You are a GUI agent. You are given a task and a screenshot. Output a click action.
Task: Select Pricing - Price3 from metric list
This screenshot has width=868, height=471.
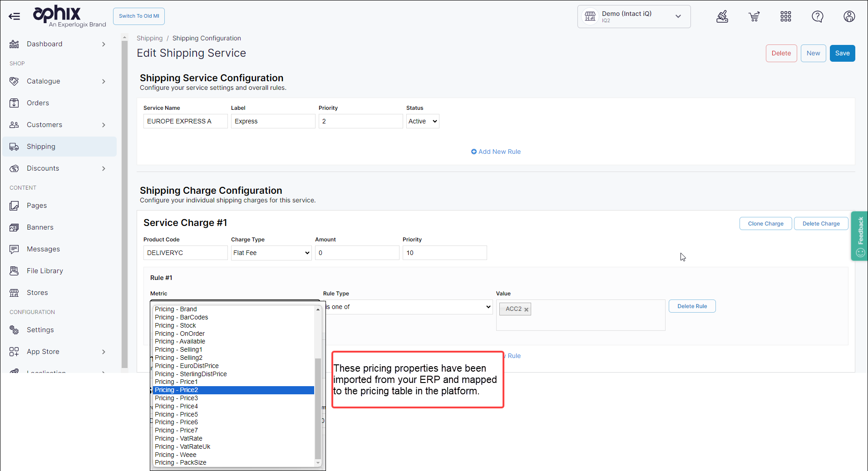pyautogui.click(x=176, y=398)
